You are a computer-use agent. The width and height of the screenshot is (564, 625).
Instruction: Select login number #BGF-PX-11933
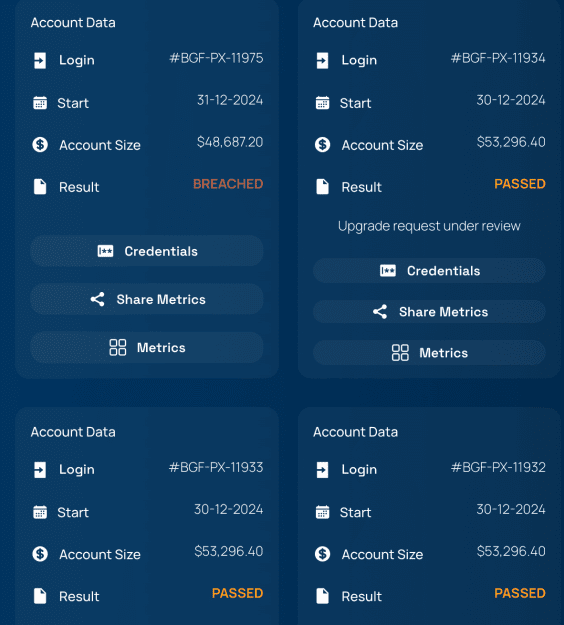point(216,467)
